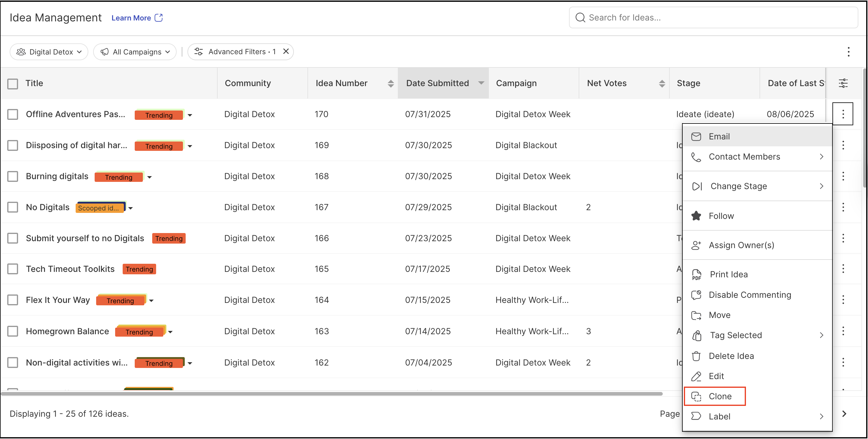This screenshot has width=868, height=439.
Task: Click the folder icon beside Move
Action: pos(696,315)
